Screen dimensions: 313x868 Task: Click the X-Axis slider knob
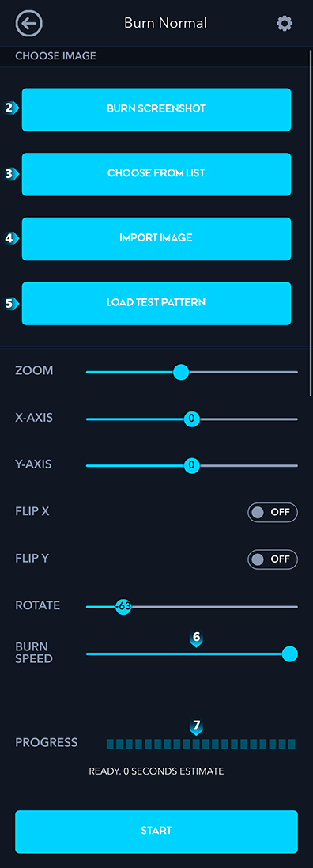(191, 419)
